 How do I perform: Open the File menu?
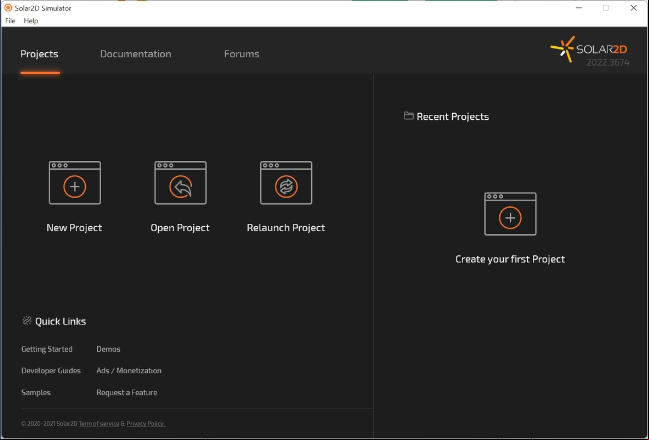tap(10, 21)
